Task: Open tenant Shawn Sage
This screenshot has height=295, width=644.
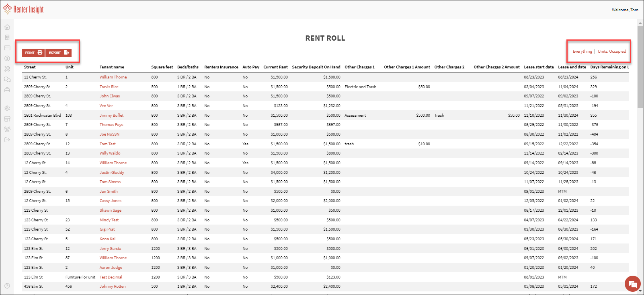Action: 110,210
